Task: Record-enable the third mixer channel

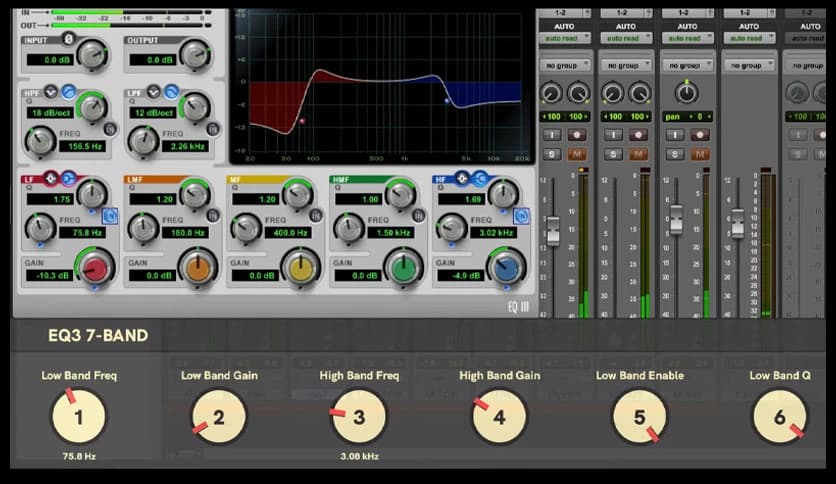Action: [x=700, y=134]
